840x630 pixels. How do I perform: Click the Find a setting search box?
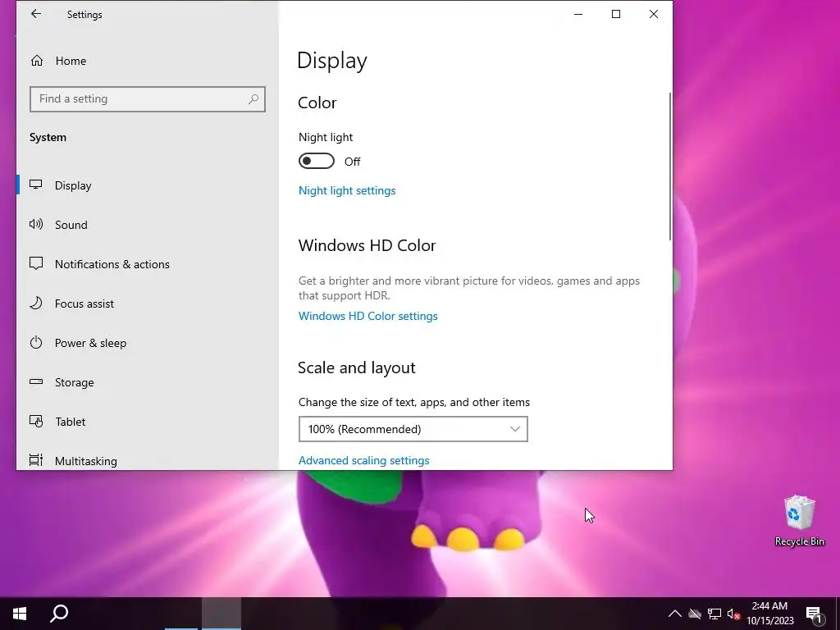point(148,99)
